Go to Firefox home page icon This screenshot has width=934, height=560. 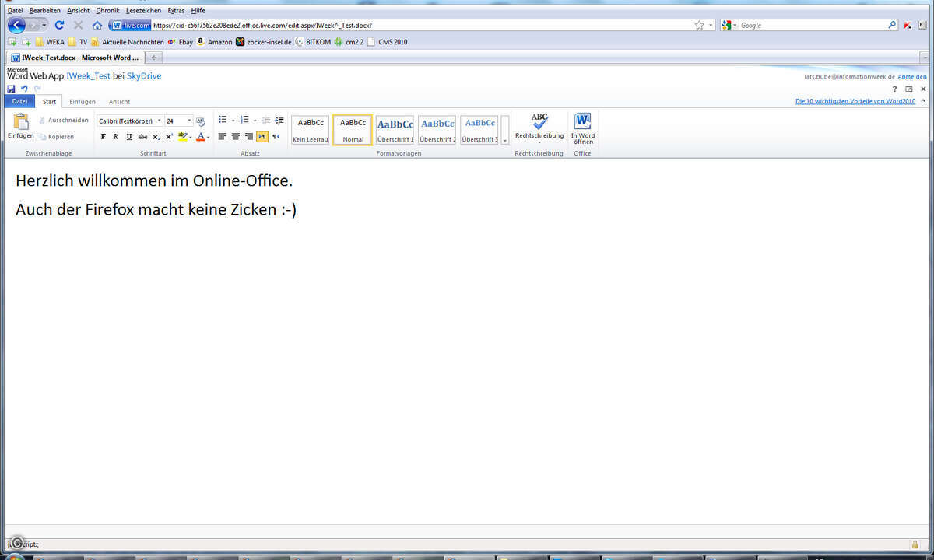coord(97,25)
